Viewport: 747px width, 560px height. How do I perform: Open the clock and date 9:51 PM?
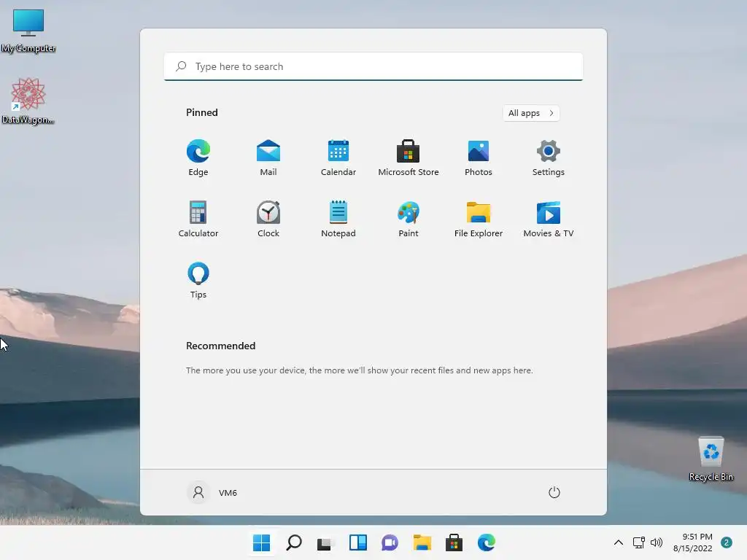[x=692, y=542]
